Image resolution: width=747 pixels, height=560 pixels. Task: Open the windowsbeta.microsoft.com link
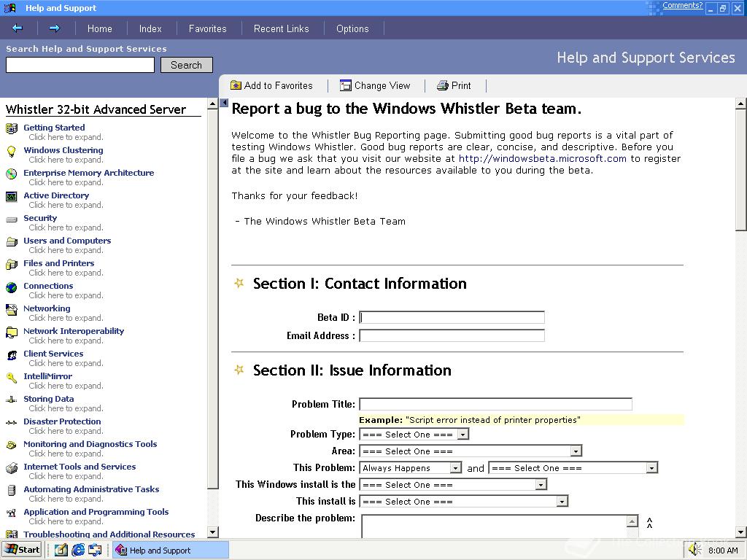(x=542, y=158)
